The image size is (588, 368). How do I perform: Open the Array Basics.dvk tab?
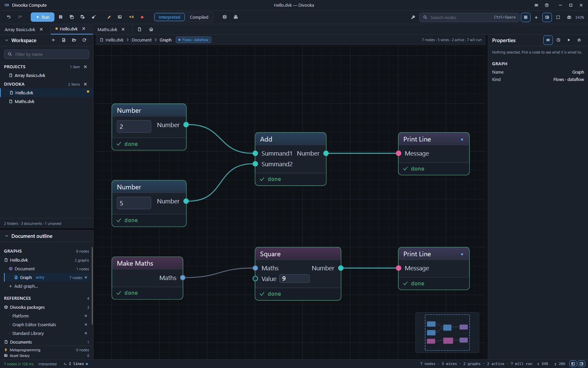point(20,29)
